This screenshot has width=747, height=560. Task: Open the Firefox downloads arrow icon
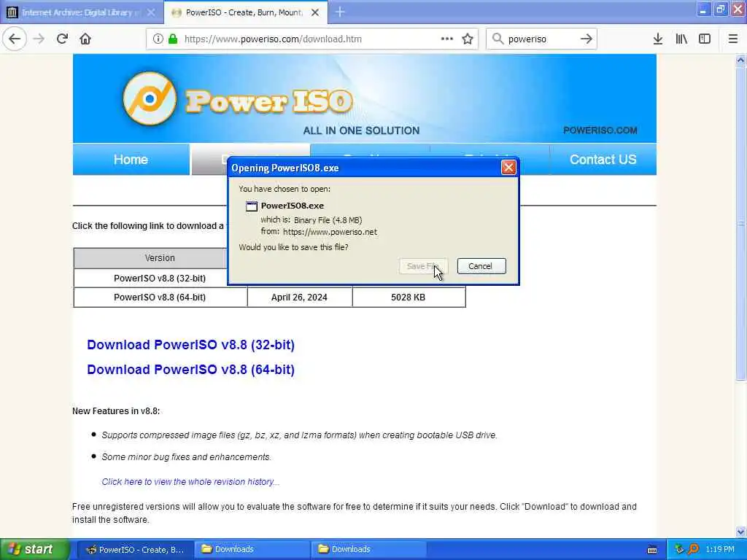click(658, 39)
